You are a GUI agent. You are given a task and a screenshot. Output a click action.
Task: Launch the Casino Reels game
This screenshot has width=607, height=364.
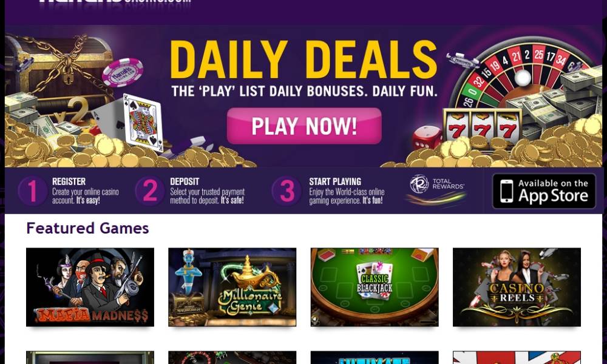(517, 287)
